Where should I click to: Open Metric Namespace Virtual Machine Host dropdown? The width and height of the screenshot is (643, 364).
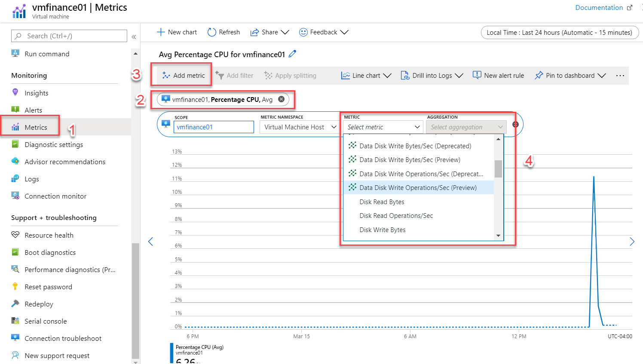[300, 127]
